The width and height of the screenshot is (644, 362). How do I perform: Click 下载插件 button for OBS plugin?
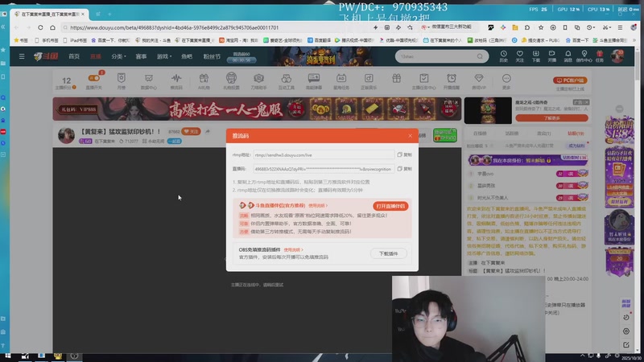coord(388,253)
